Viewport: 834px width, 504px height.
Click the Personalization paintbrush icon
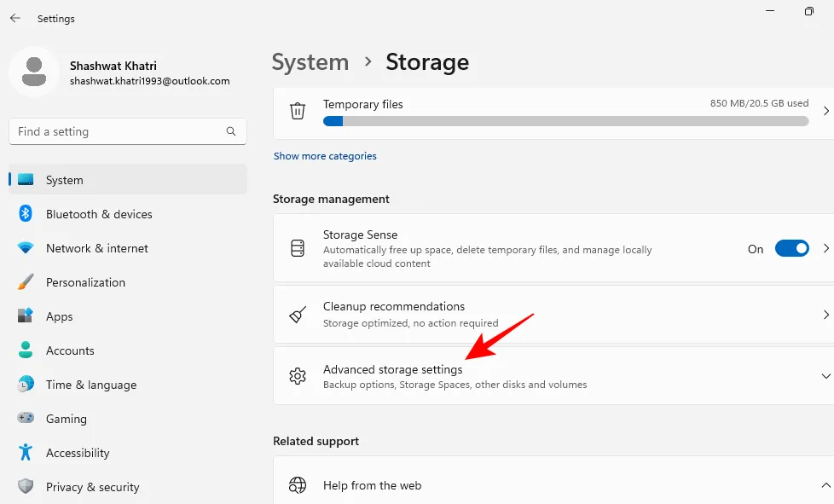click(26, 281)
